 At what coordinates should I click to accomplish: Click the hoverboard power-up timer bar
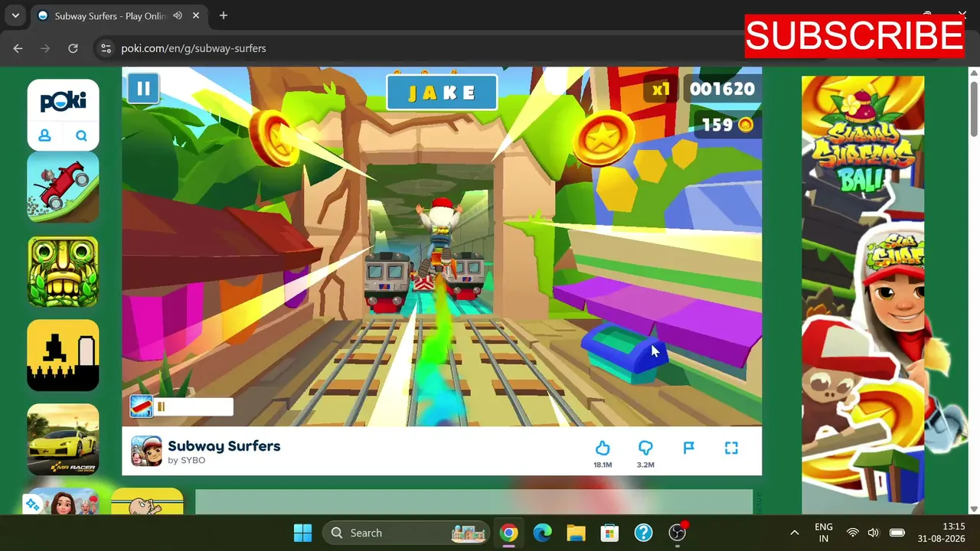click(181, 406)
